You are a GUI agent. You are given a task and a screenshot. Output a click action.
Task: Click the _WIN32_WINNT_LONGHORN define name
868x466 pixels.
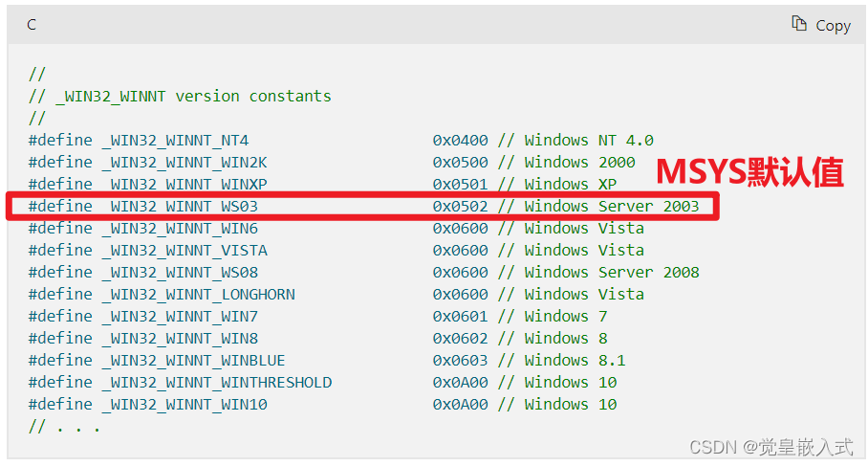[x=199, y=295]
